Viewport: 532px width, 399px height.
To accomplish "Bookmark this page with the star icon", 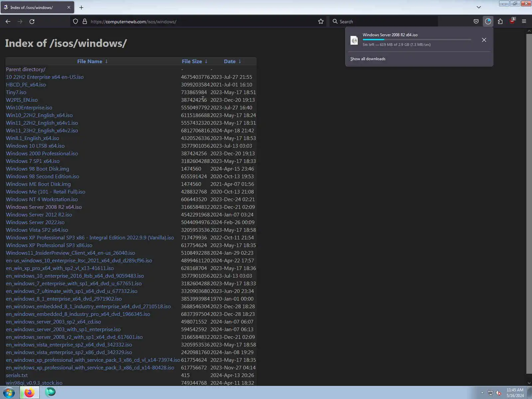I will (x=321, y=22).
